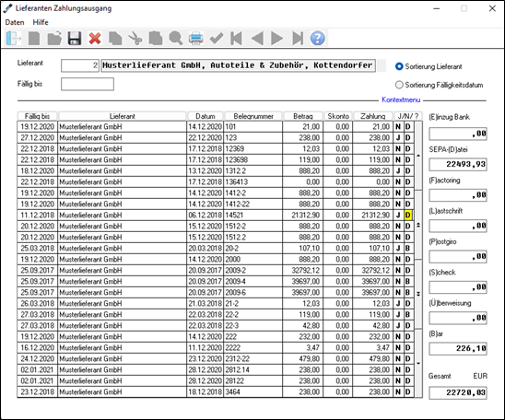Screen dimensions: 505x420
Task: Click scrollbar single down arrow
Action: 418,364
